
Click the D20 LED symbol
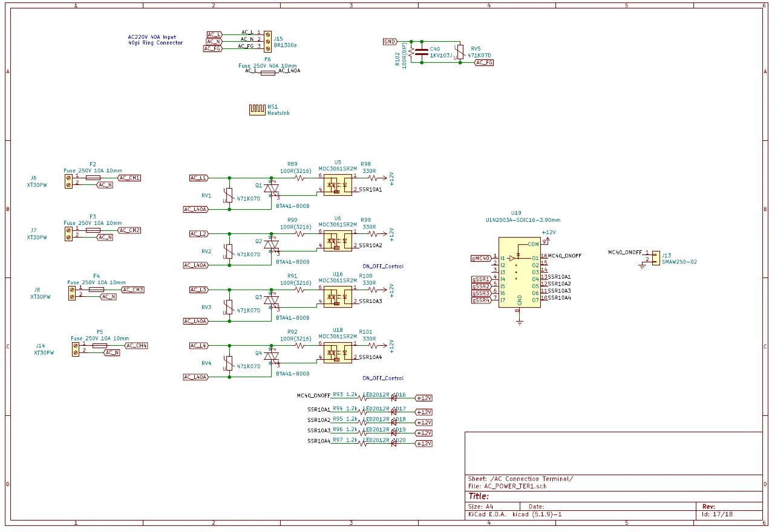tap(393, 443)
